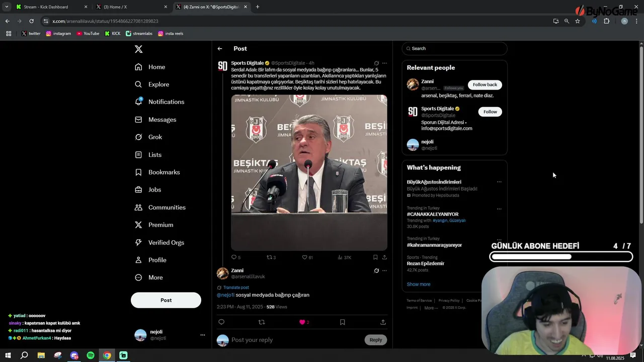Open Windows Start menu
This screenshot has width=644, height=362.
8,355
